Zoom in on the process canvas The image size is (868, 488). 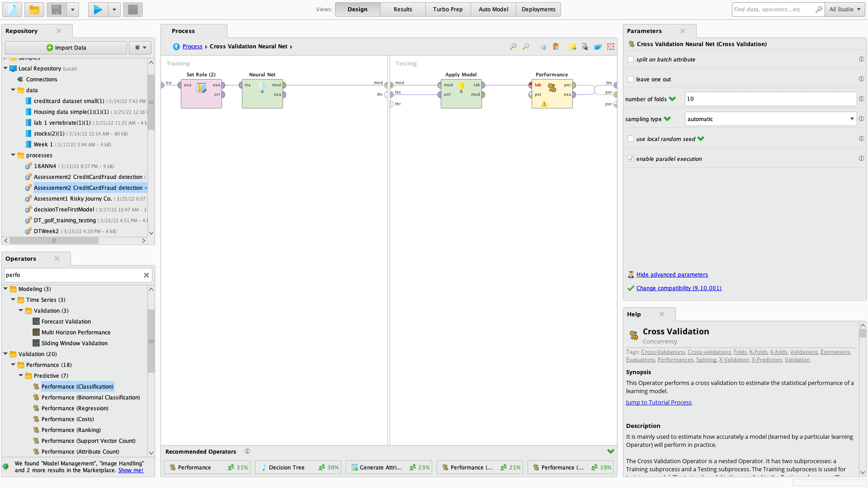pyautogui.click(x=513, y=47)
